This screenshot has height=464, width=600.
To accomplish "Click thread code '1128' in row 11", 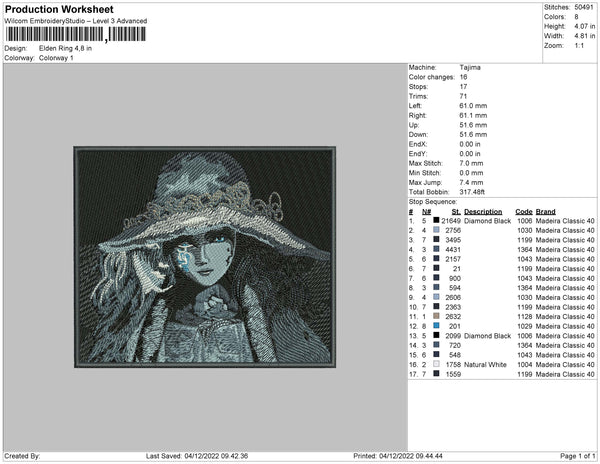I will point(525,317).
